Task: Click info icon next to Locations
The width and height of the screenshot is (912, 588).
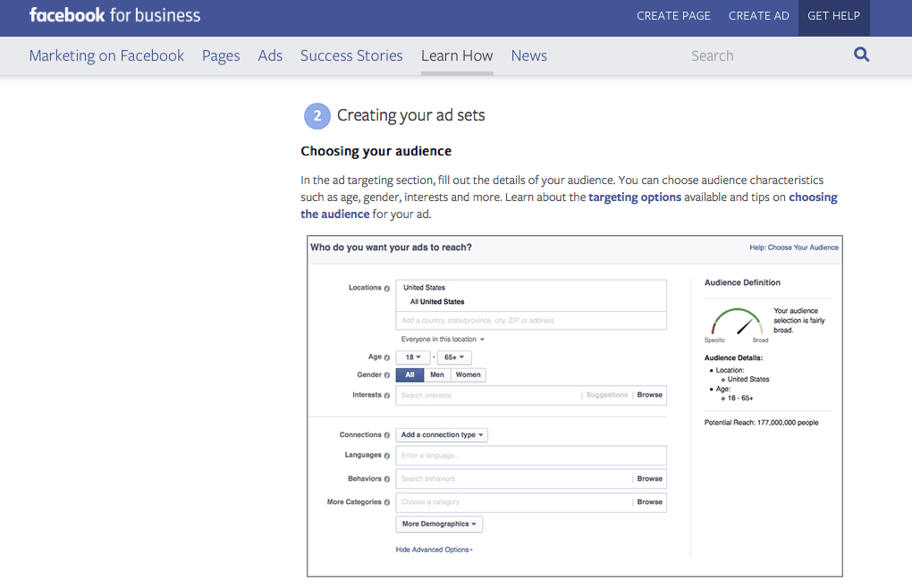Action: coord(387,289)
